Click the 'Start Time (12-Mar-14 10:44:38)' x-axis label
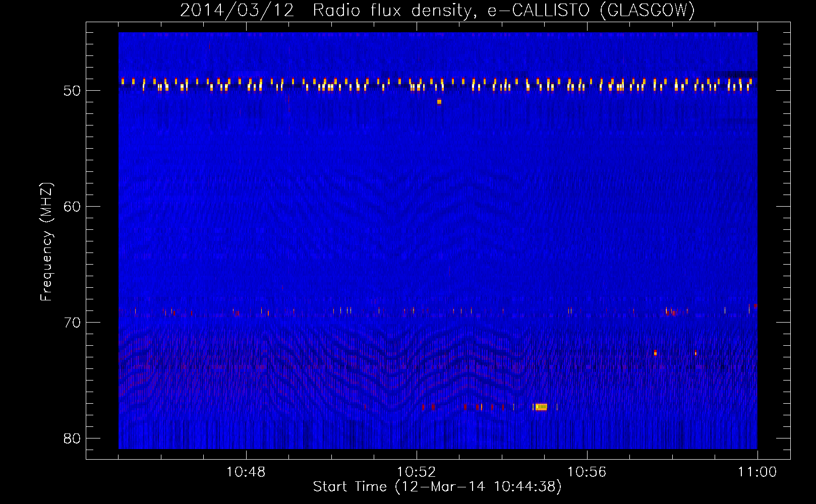The height and width of the screenshot is (504, 816). [437, 487]
